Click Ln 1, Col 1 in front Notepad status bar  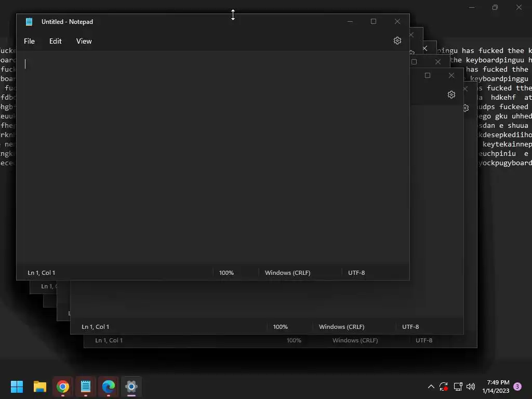[x=42, y=273]
